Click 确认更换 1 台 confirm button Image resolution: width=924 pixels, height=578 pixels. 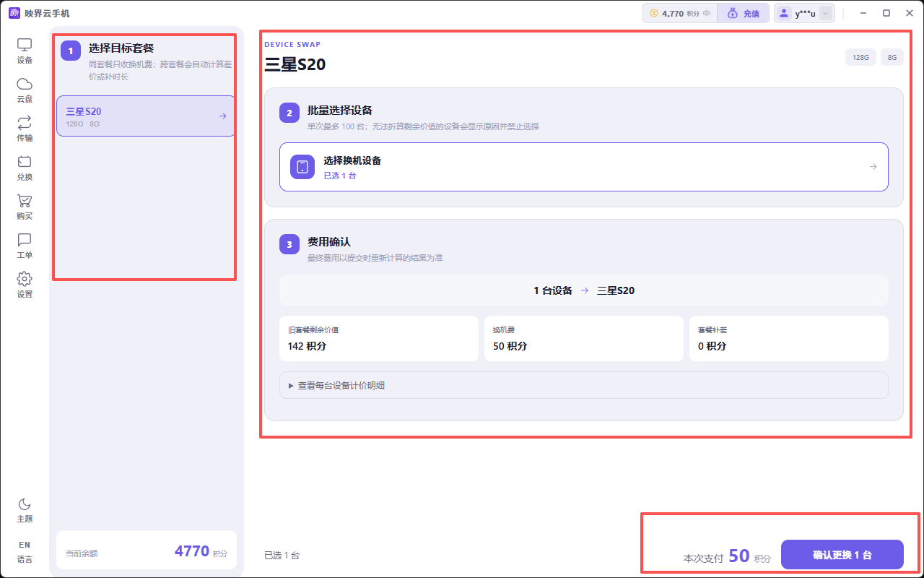tap(842, 555)
